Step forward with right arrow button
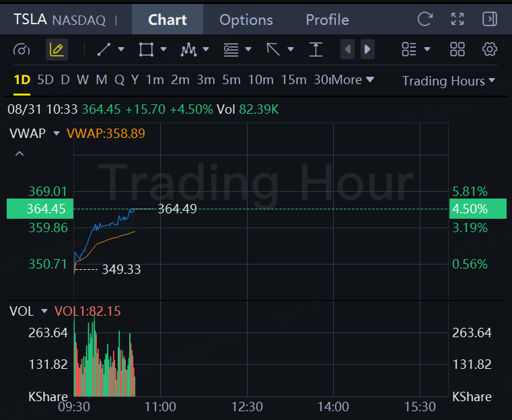The width and height of the screenshot is (512, 420). (x=367, y=49)
